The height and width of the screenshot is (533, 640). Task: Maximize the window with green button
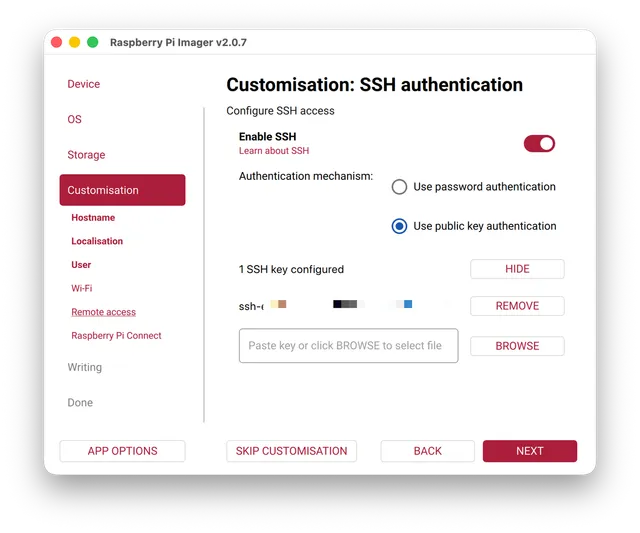point(93,42)
